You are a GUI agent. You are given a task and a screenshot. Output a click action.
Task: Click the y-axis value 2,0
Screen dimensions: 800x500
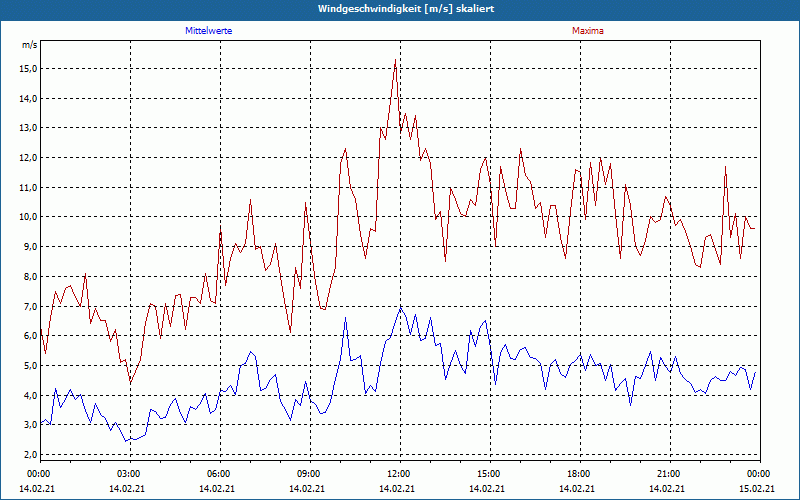point(31,455)
